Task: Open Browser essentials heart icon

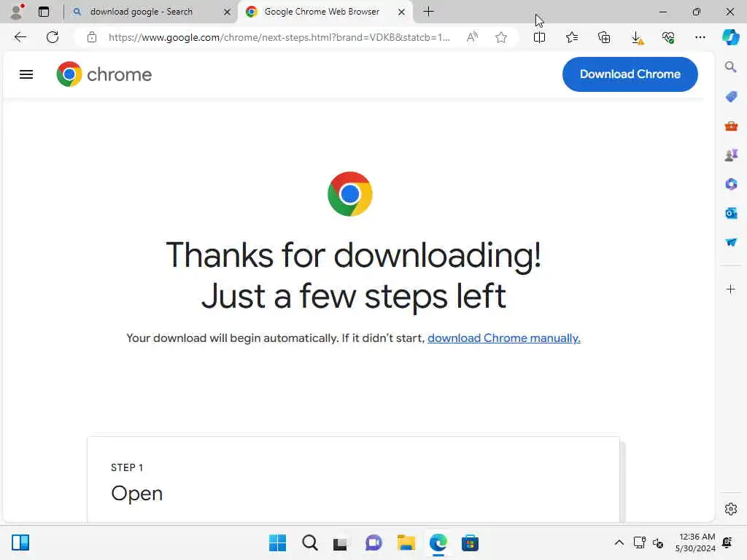Action: click(668, 37)
